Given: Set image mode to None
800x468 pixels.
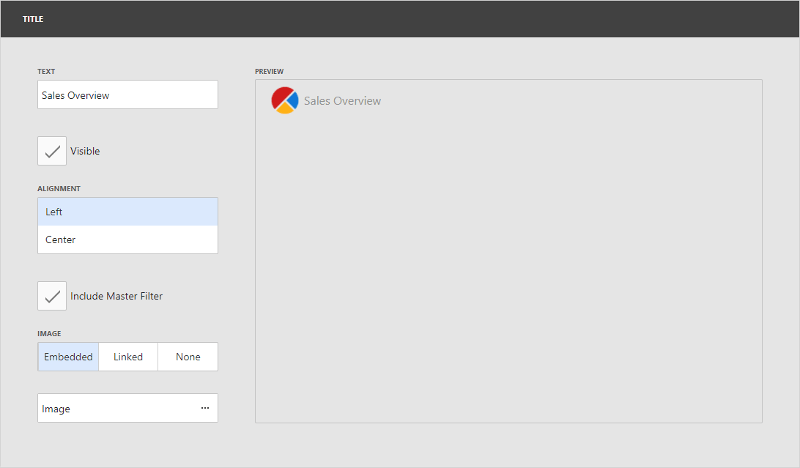Looking at the screenshot, I should pos(188,357).
